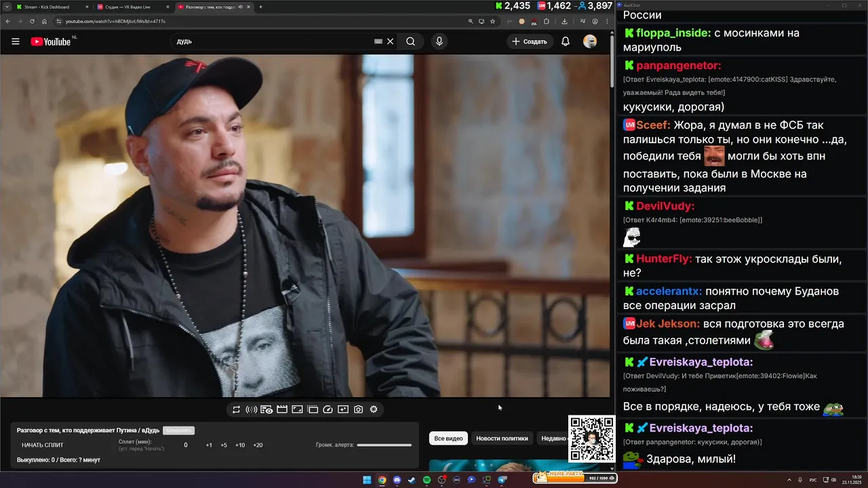Open the YouTube guide hamburger menu
The width and height of the screenshot is (868, 488).
[x=16, y=41]
